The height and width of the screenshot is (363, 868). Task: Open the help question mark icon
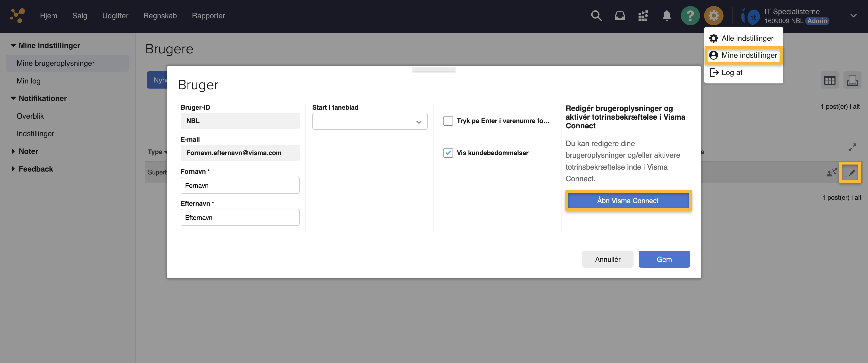coord(690,16)
